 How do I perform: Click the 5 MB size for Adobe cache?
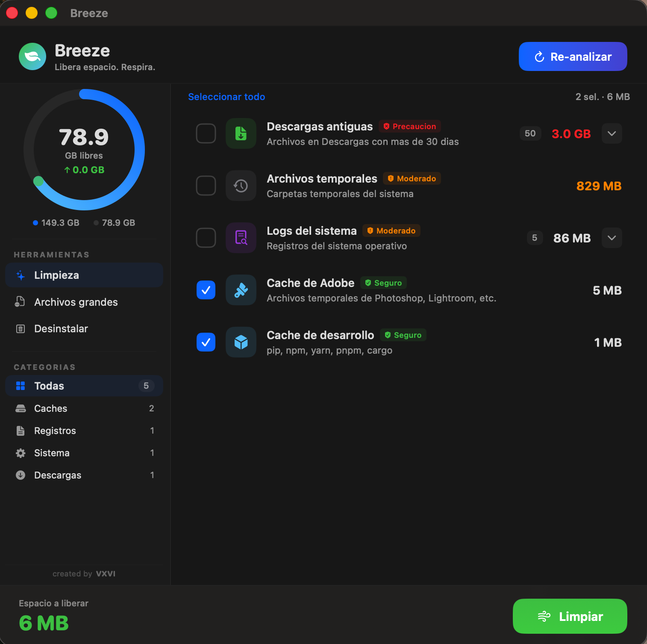607,290
